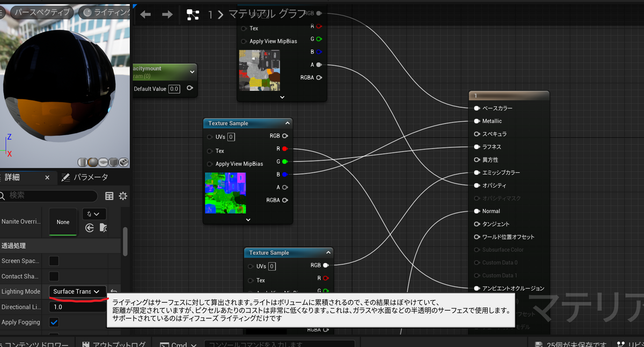Focus the console command input field

click(279, 344)
